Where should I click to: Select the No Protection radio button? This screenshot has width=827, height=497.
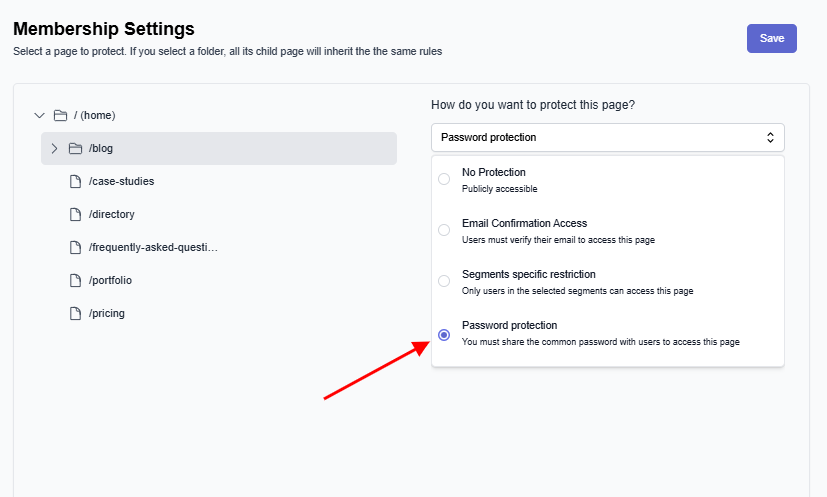pos(444,179)
